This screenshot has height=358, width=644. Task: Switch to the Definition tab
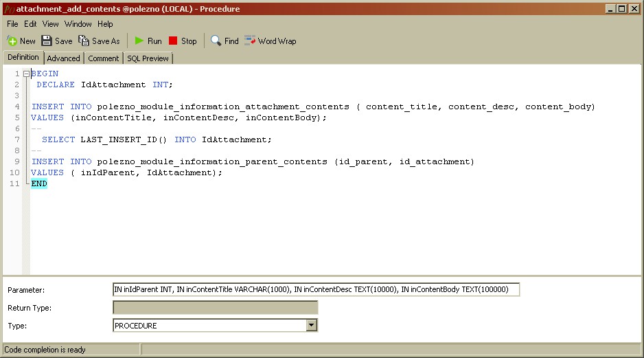point(23,57)
